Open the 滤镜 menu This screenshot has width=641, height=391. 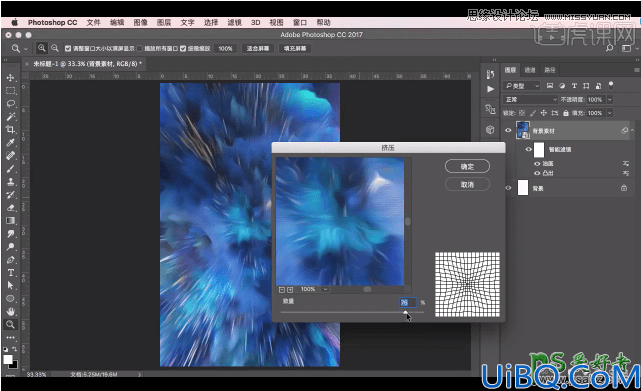234,22
